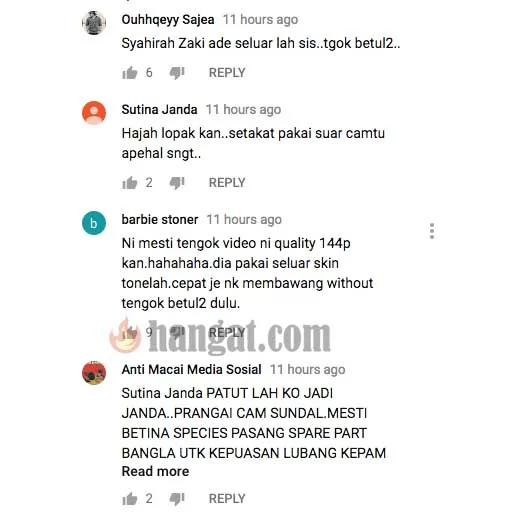
Task: Like Sutina Janda's comment
Action: 130,183
